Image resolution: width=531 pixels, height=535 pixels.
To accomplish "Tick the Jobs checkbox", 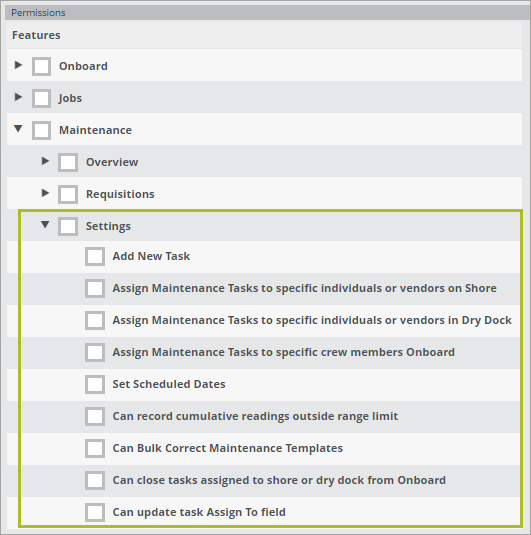I will (x=41, y=98).
